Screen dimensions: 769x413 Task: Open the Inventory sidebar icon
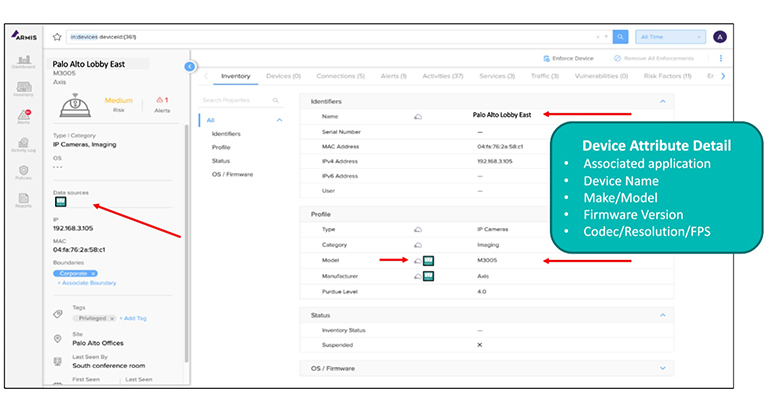coord(24,89)
